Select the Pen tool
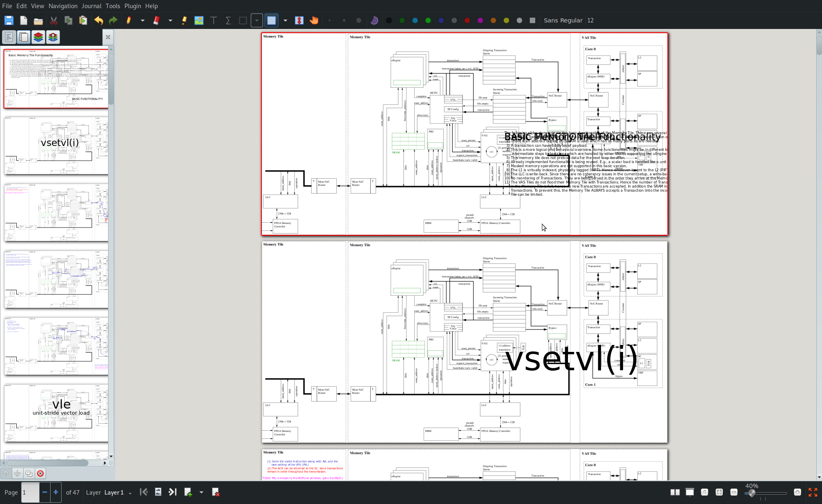 pos(129,20)
